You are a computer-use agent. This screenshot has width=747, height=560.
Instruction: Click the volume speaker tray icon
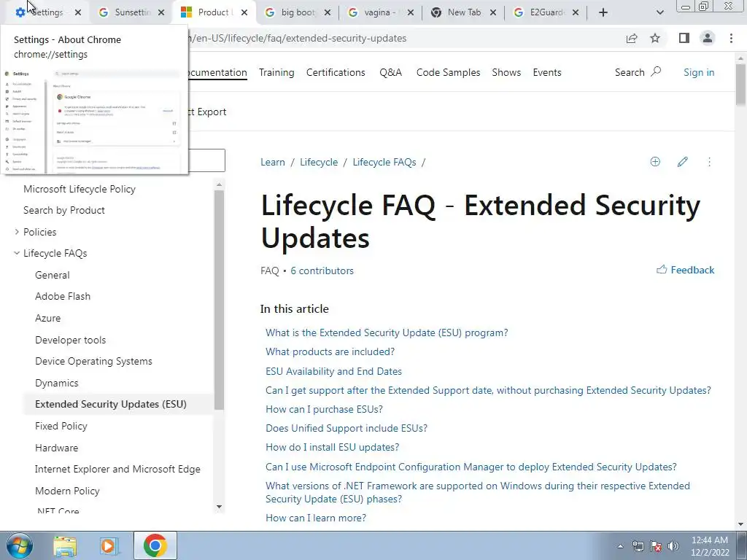(673, 546)
